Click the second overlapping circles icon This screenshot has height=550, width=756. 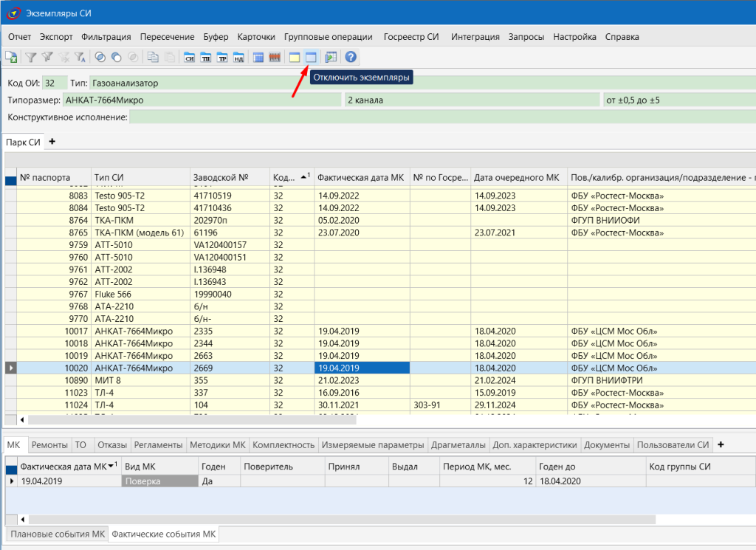116,57
